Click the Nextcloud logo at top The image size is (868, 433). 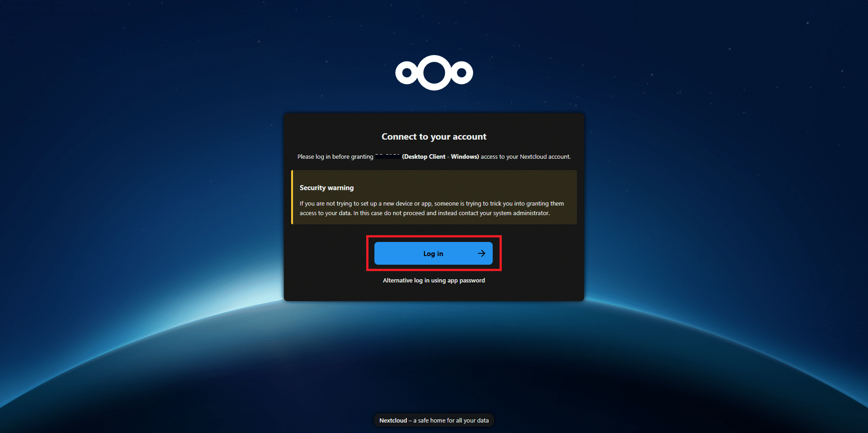click(434, 73)
